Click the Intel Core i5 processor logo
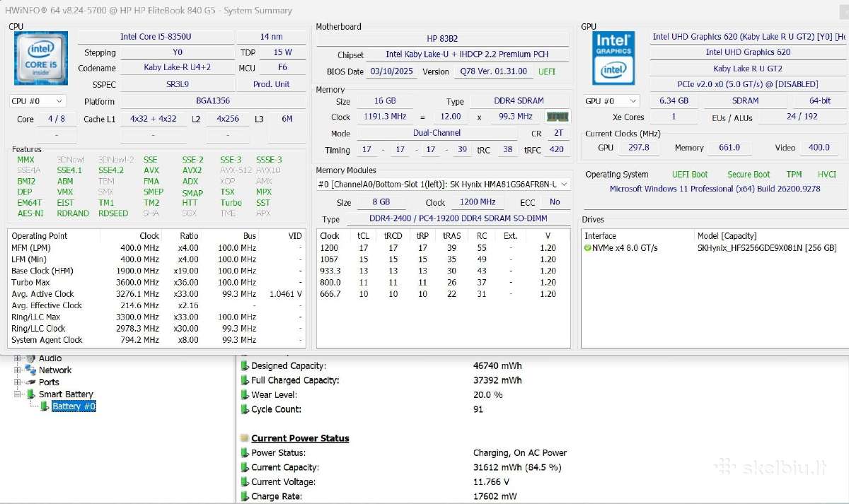This screenshot has width=849, height=504. pyautogui.click(x=41, y=59)
